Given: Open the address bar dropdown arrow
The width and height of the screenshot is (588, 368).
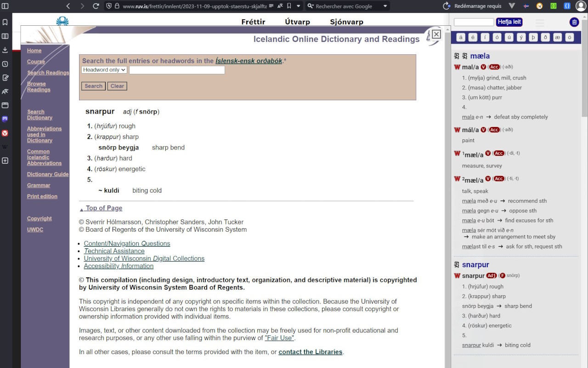Looking at the screenshot, I should click(x=299, y=6).
